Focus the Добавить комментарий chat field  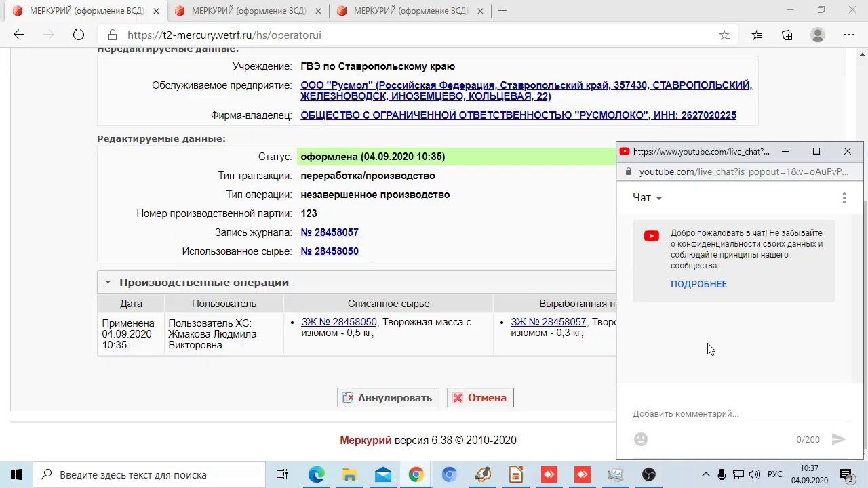point(739,413)
